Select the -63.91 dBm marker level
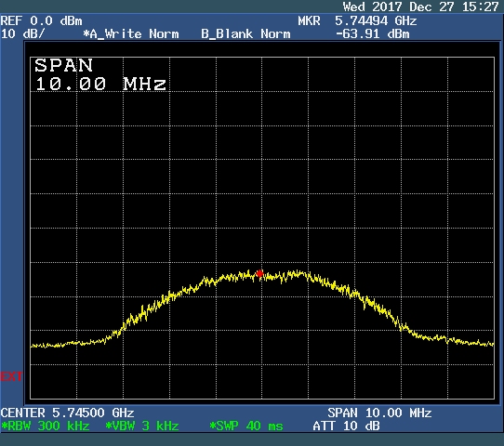 pyautogui.click(x=373, y=33)
